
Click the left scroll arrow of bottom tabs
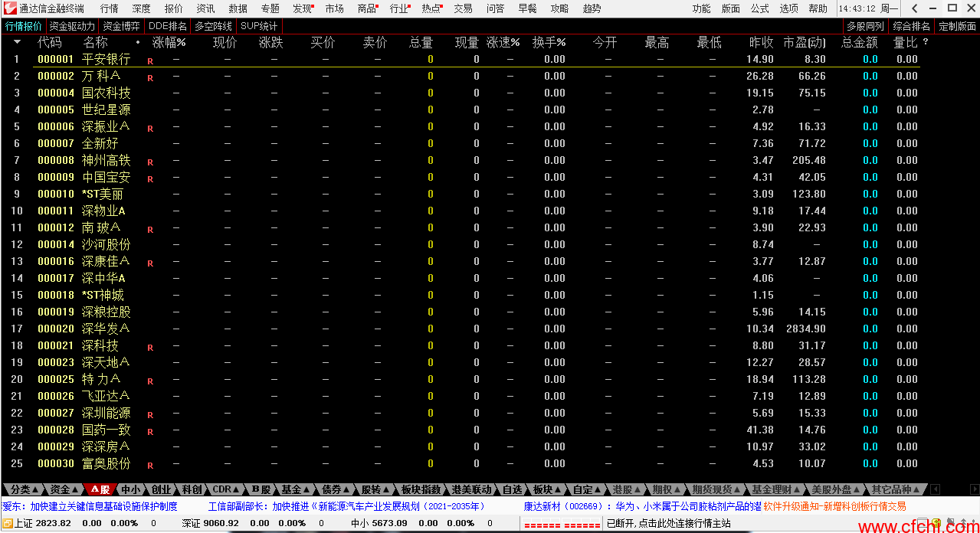click(935, 489)
